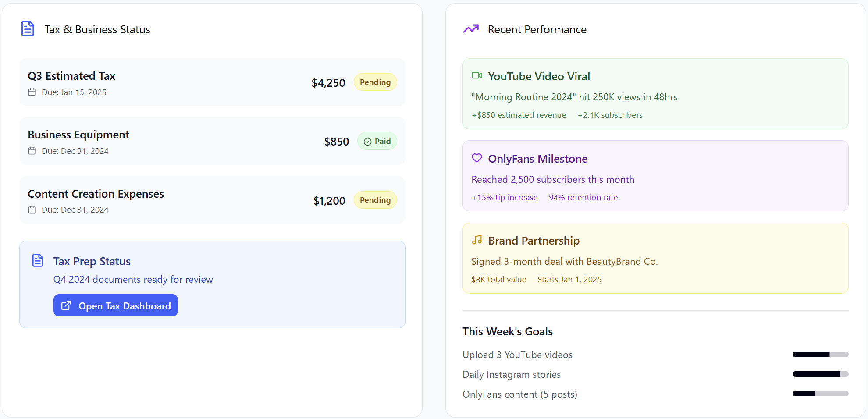The image size is (868, 419).
Task: Click the calendar icon beside Content Creation Expenses
Action: click(32, 209)
